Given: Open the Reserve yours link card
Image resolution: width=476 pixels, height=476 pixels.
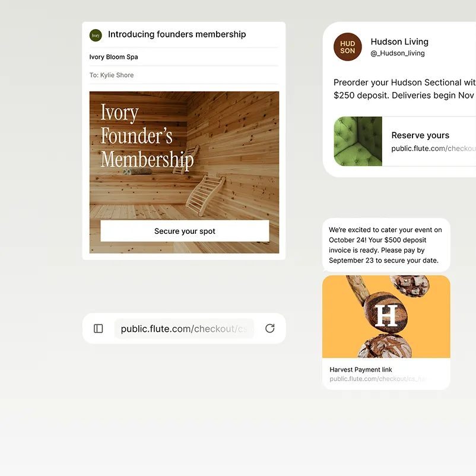Looking at the screenshot, I should [405, 141].
